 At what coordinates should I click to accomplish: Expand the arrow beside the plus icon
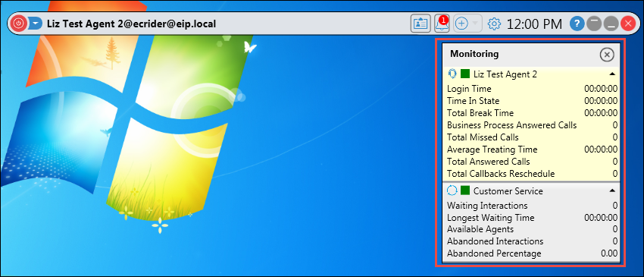475,24
